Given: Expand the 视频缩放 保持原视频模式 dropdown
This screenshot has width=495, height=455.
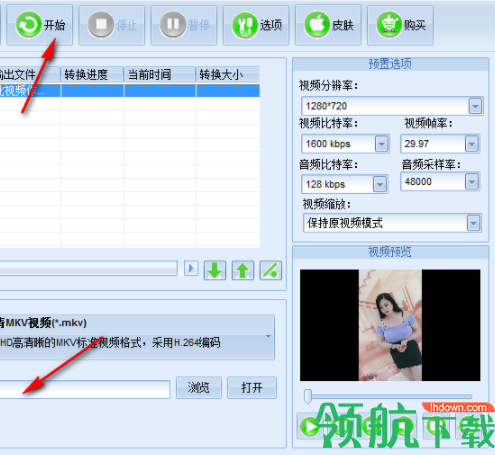Looking at the screenshot, I should (473, 223).
